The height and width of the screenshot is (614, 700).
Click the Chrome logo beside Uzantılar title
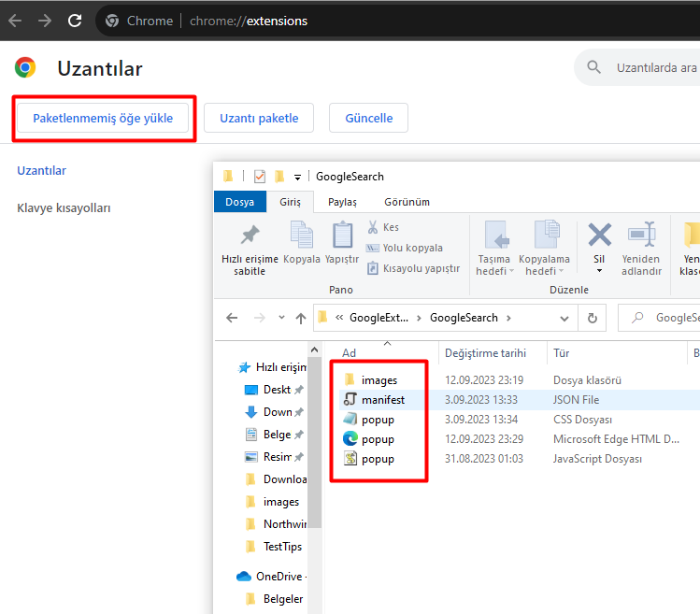click(x=25, y=68)
